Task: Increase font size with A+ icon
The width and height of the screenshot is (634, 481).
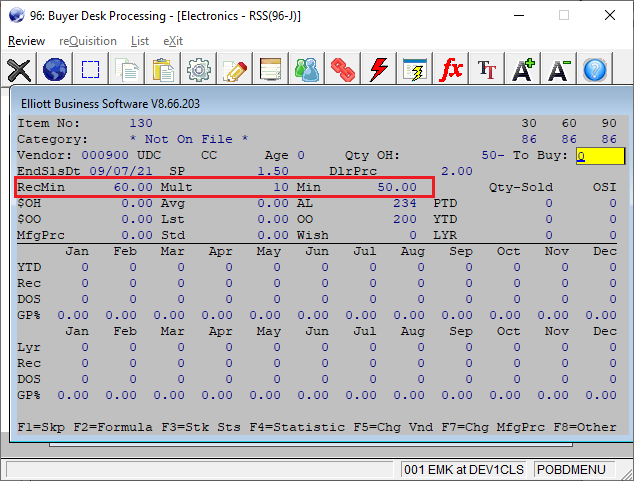Action: (x=523, y=70)
